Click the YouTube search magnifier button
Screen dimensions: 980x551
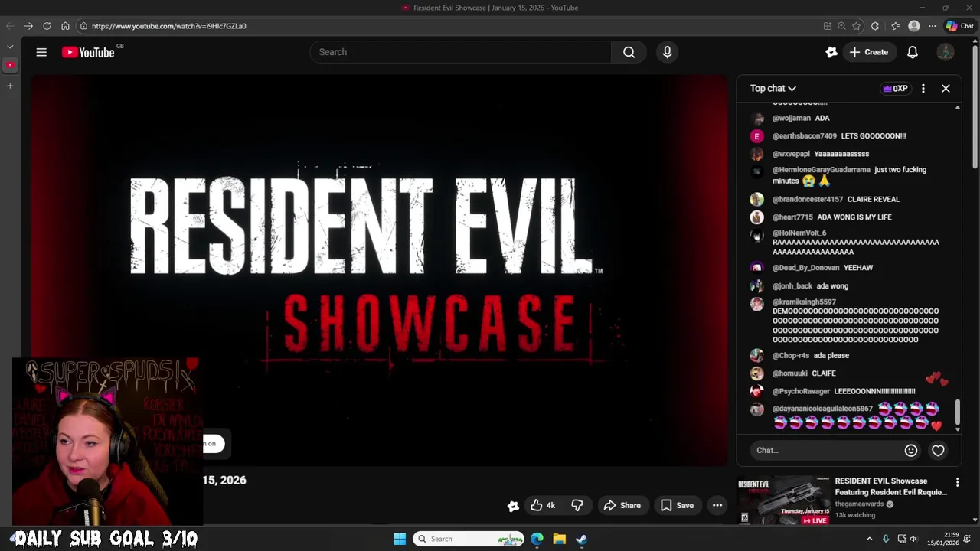tap(629, 52)
